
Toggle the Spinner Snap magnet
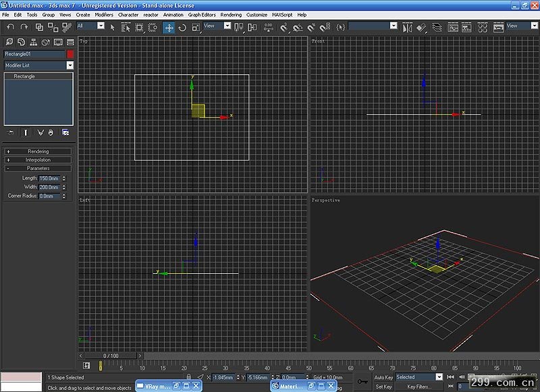click(325, 28)
